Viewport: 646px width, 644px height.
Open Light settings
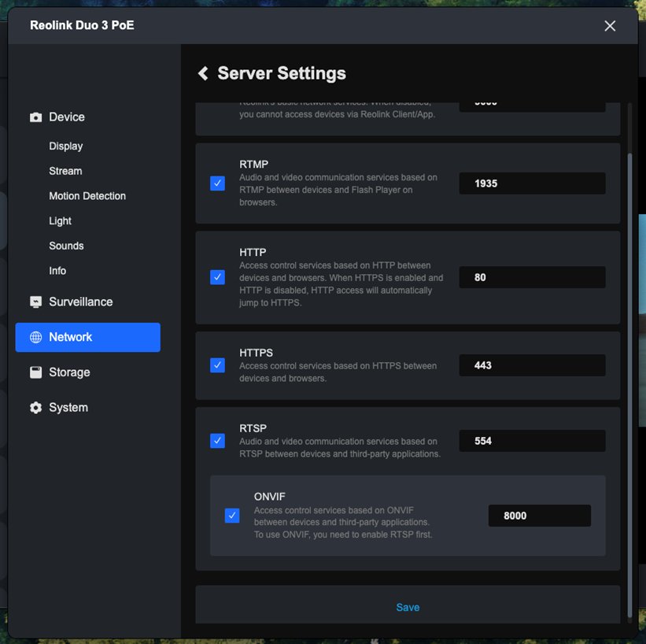60,221
